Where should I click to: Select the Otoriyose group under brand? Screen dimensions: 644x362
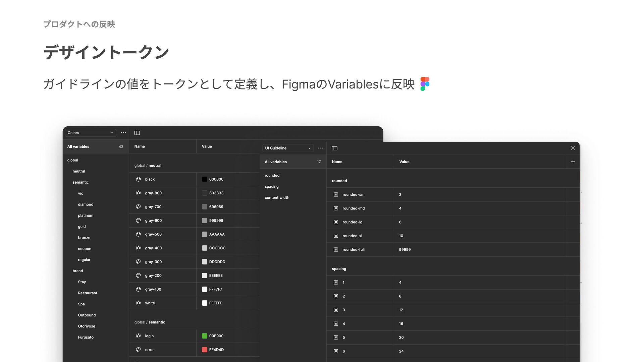[x=87, y=326]
